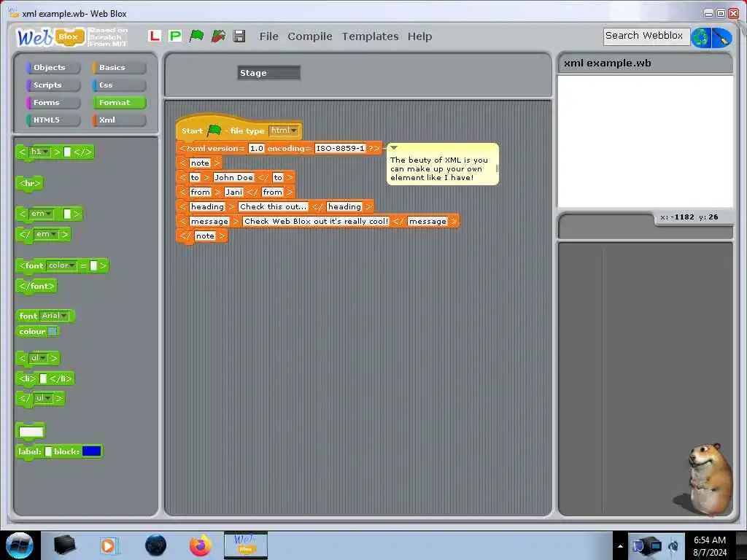747x560 pixels.
Task: Click the media player taskbar icon
Action: [x=108, y=545]
